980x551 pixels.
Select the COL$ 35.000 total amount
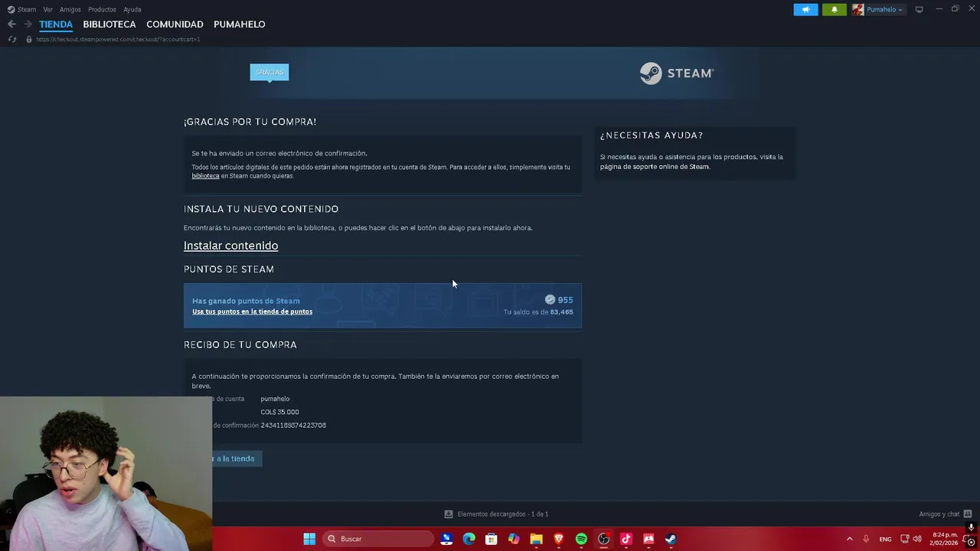tap(279, 412)
